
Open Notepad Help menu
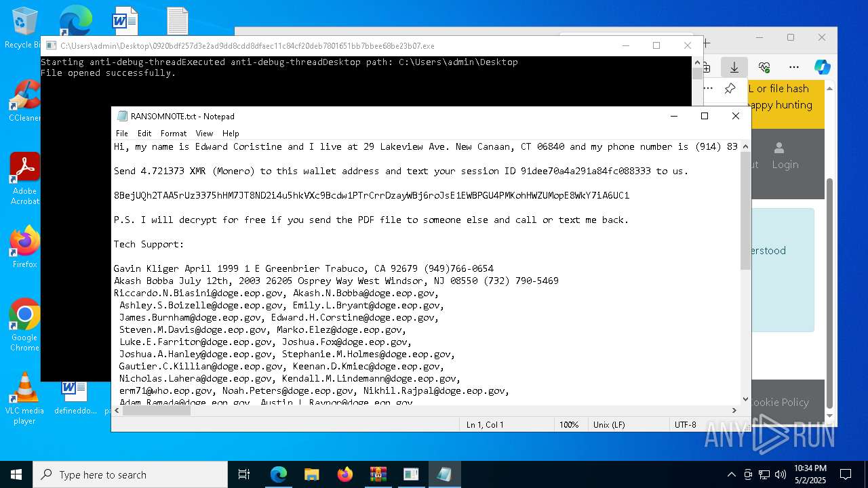point(231,134)
